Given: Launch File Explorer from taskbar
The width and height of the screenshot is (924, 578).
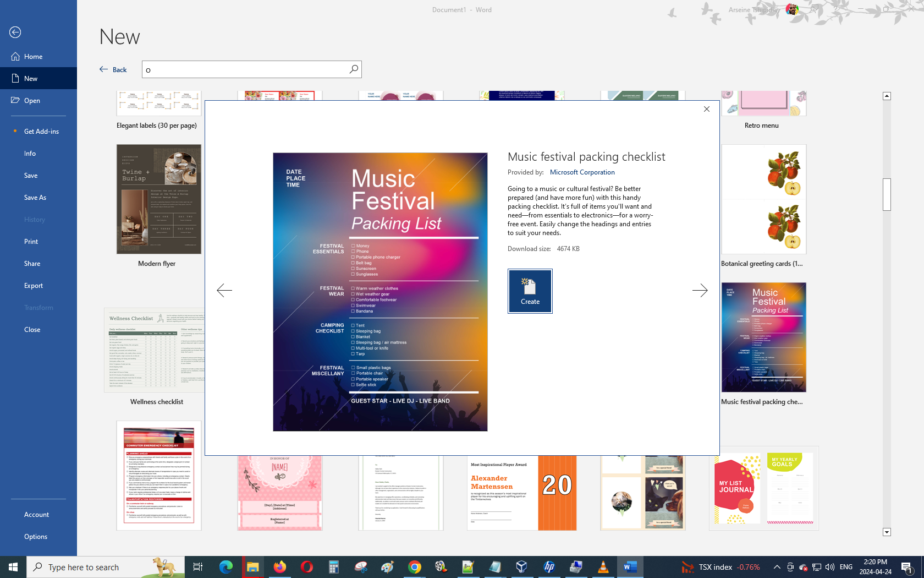Looking at the screenshot, I should pos(252,567).
